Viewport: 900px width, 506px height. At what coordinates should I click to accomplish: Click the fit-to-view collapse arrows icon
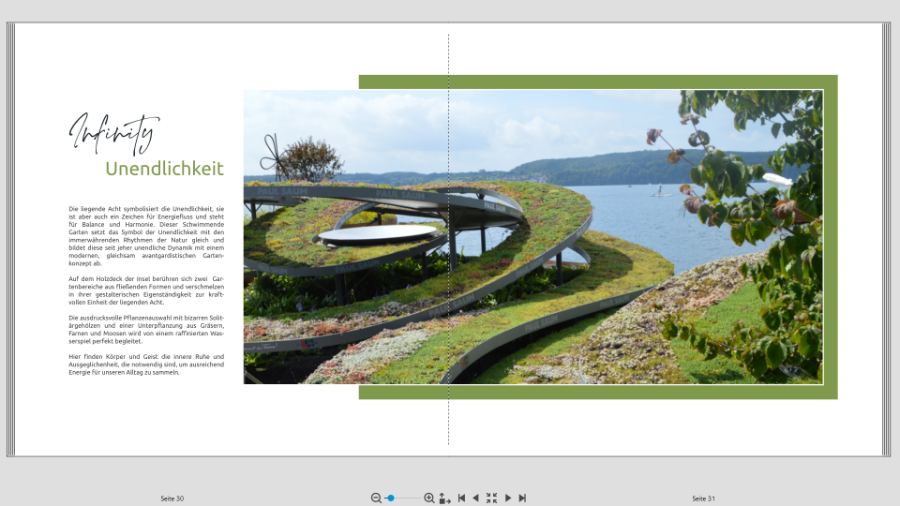click(491, 498)
